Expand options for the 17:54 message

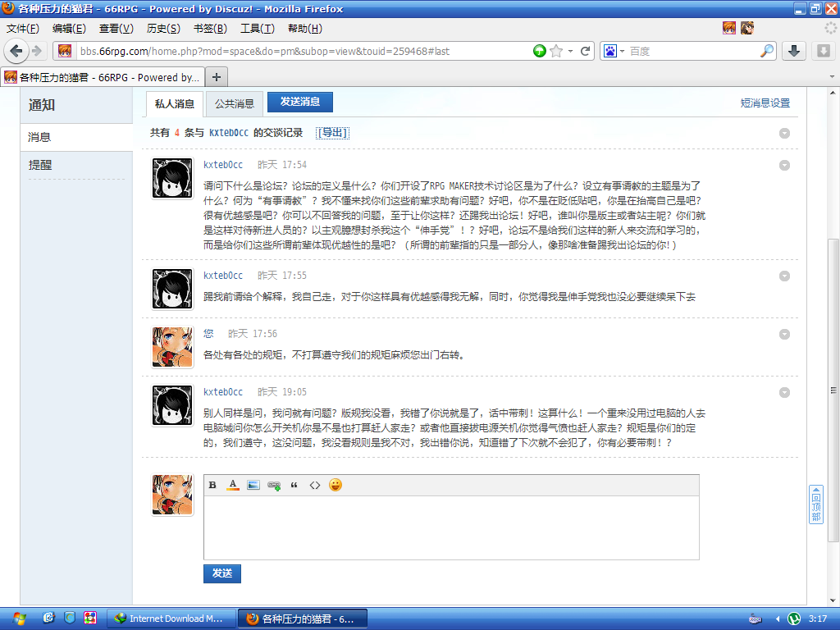click(x=784, y=166)
